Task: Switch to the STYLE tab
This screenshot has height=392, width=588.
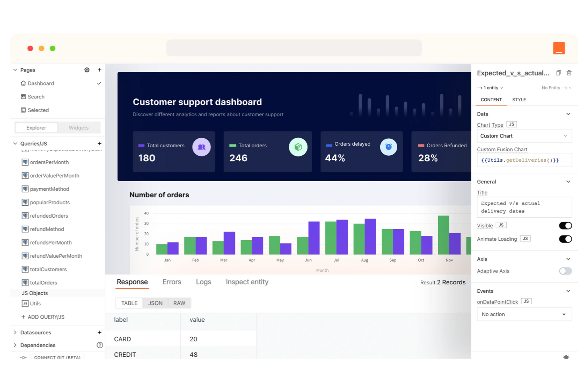Action: 519,100
